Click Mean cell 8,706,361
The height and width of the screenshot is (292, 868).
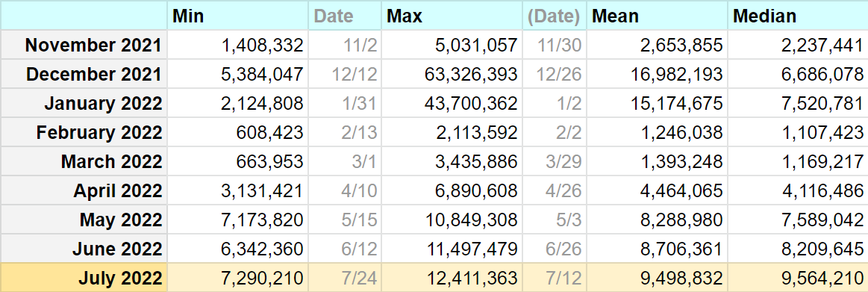(657, 249)
